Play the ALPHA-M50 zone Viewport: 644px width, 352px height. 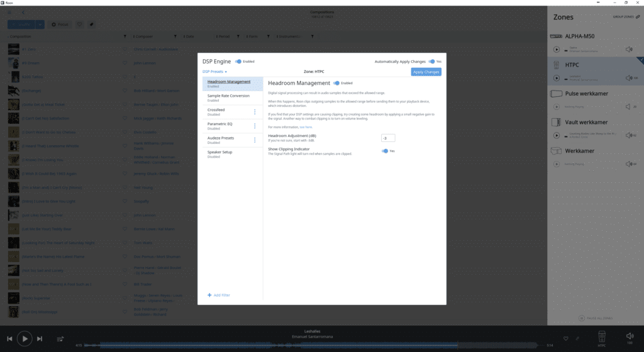(557, 50)
